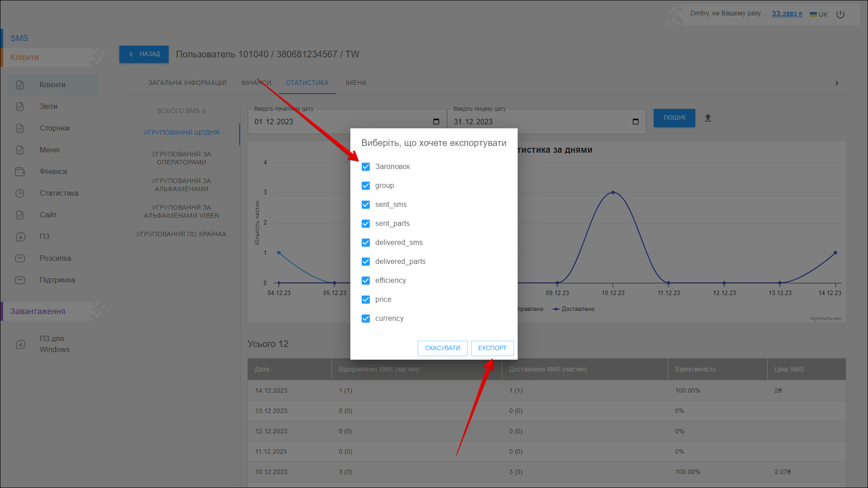Click the upload export icon next to Пошук
Viewport: 868px width, 488px height.
708,118
